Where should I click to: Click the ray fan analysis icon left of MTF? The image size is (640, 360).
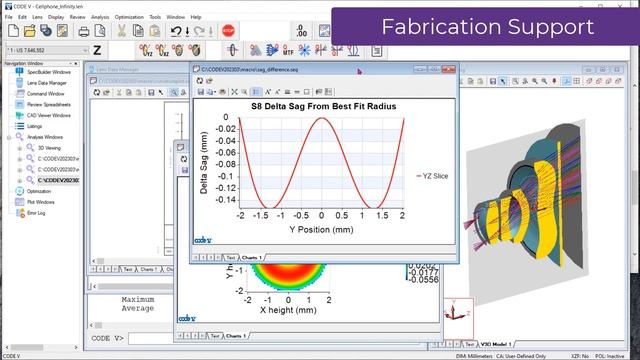point(272,50)
